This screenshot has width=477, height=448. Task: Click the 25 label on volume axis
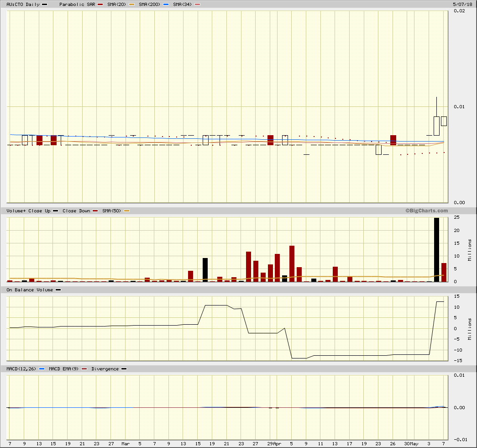tap(456, 217)
